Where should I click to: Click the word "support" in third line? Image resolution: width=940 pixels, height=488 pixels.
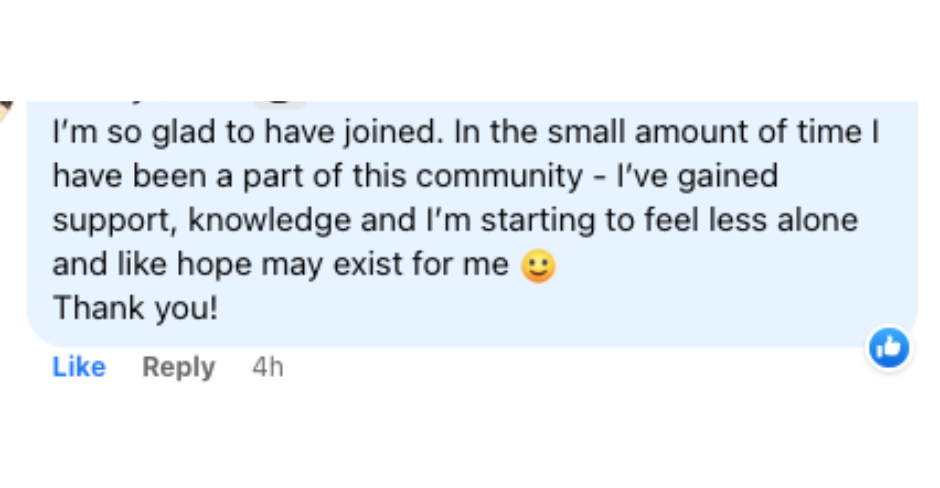(113, 220)
